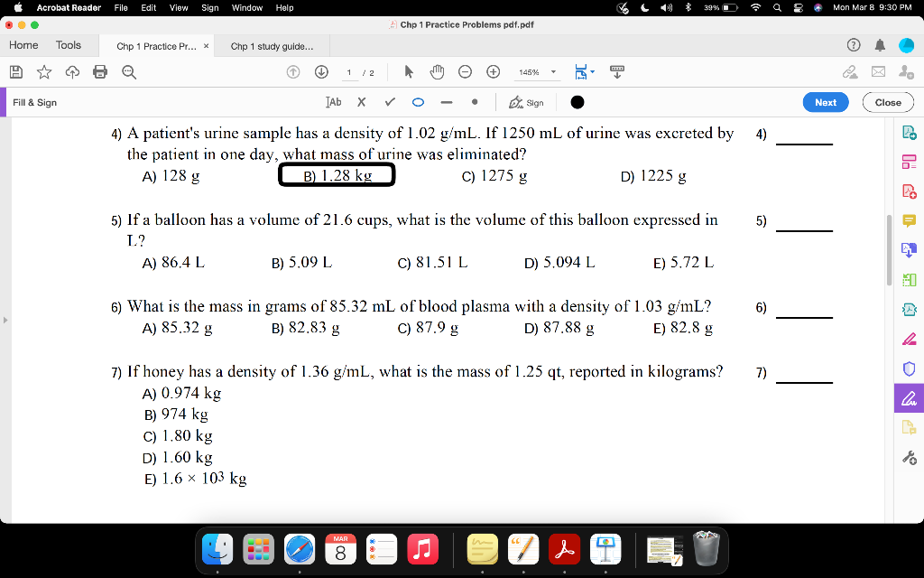Open the Home tab

click(x=23, y=45)
